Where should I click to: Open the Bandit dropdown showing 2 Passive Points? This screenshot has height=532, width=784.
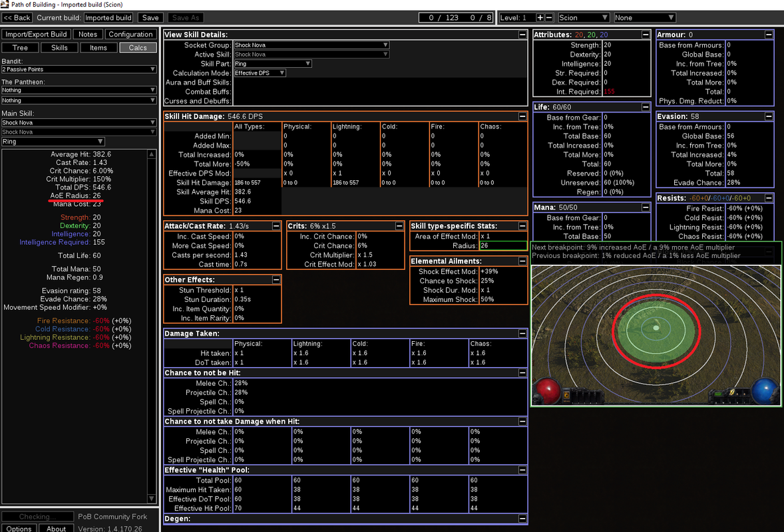79,69
